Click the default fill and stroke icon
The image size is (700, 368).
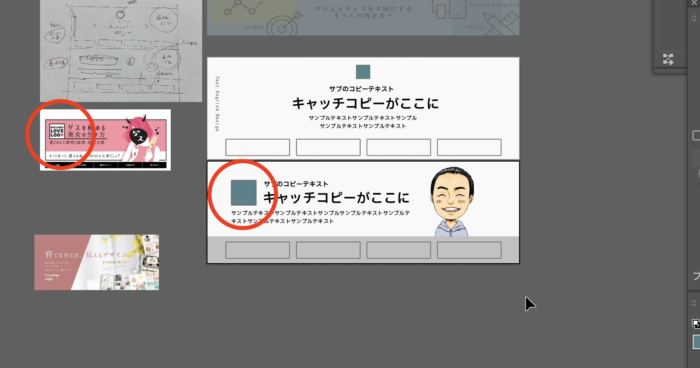(x=696, y=323)
